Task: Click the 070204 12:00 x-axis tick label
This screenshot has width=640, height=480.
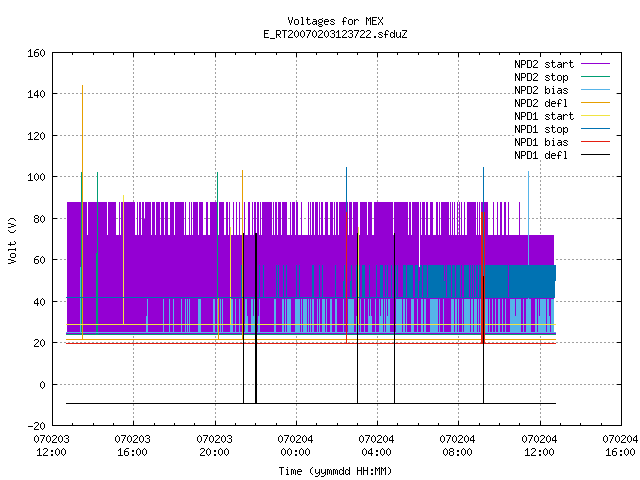Action: (x=539, y=446)
